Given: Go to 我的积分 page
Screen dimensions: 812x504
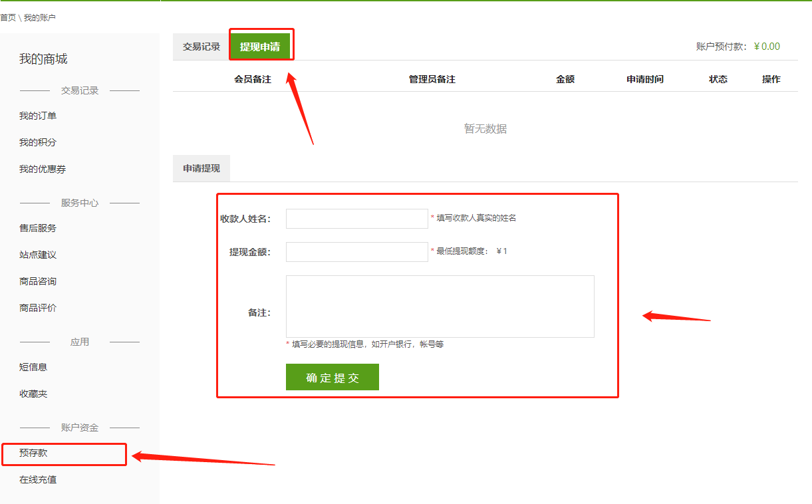Looking at the screenshot, I should (x=38, y=143).
